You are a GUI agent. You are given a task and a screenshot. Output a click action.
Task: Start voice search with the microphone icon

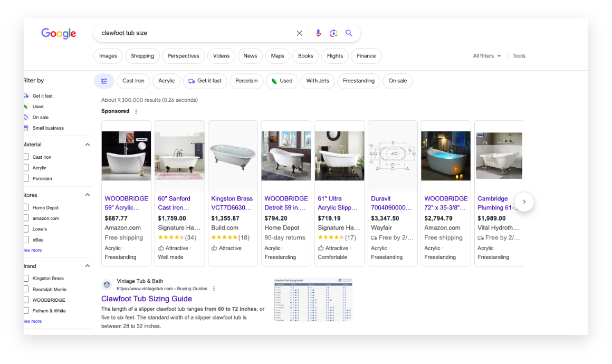point(319,33)
